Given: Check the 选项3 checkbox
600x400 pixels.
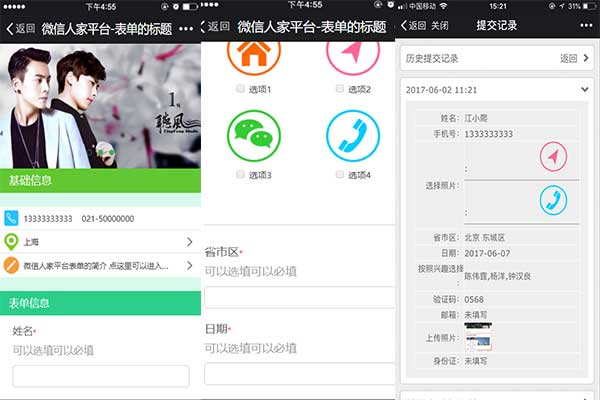Looking at the screenshot, I should (x=240, y=175).
